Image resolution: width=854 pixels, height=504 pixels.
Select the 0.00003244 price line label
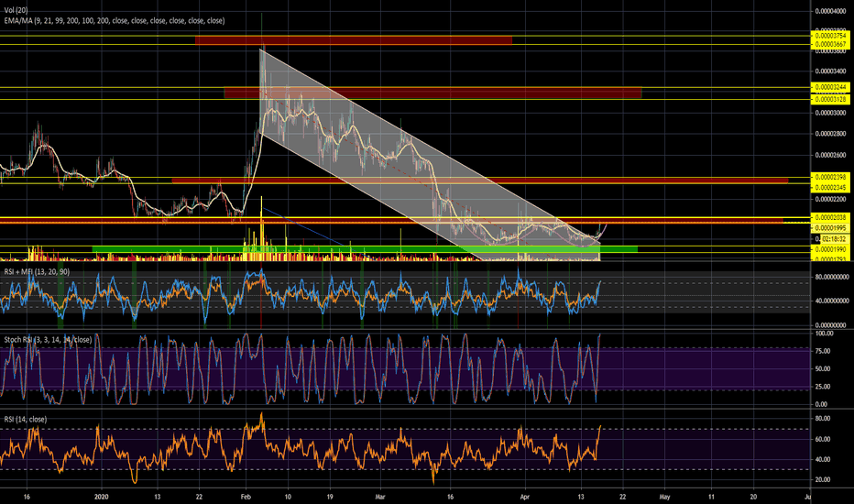click(830, 87)
